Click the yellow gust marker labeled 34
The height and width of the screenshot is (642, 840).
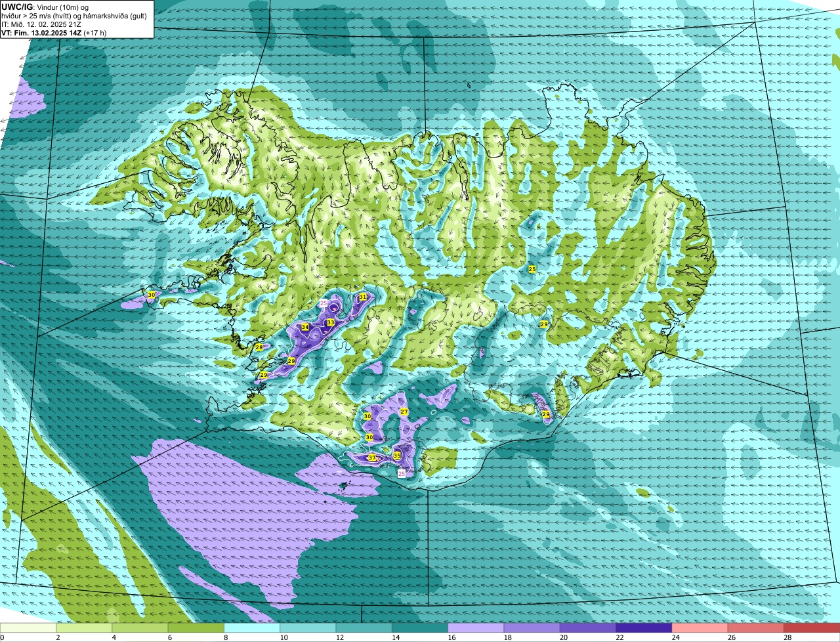[305, 327]
